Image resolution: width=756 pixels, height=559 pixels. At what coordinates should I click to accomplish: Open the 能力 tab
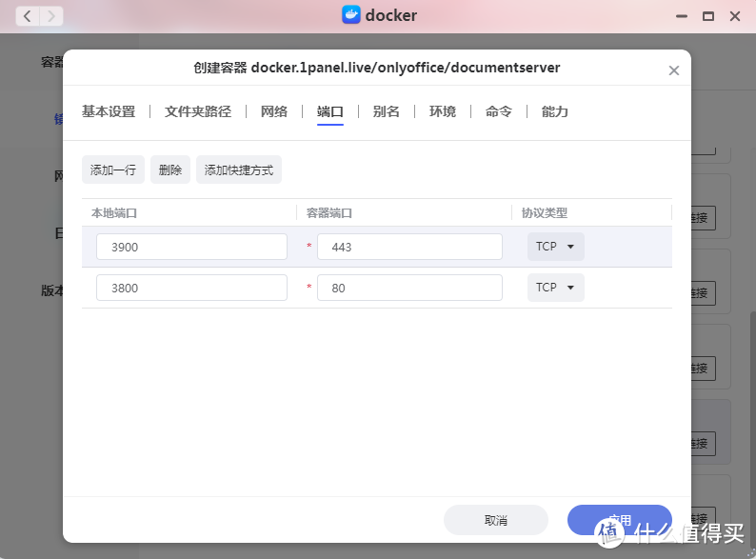tap(555, 111)
